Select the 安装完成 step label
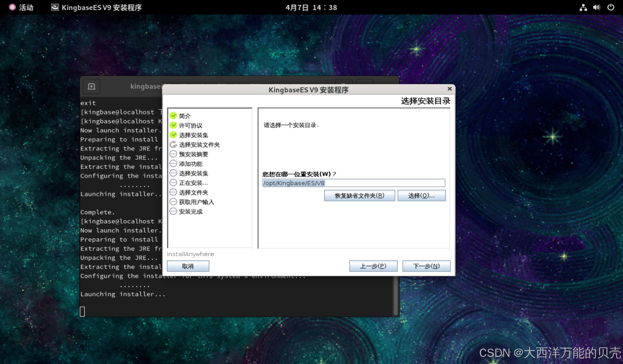The image size is (623, 364). 191,212
